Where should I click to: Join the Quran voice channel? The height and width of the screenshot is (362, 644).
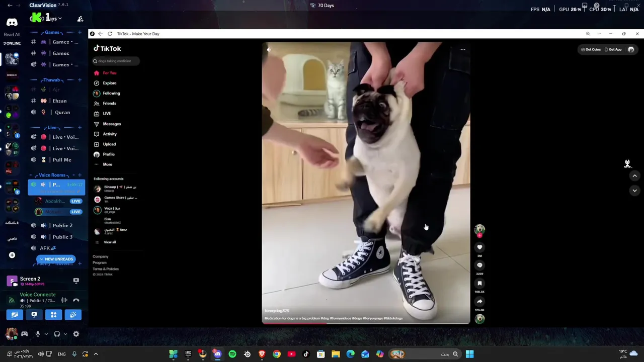pos(56,112)
